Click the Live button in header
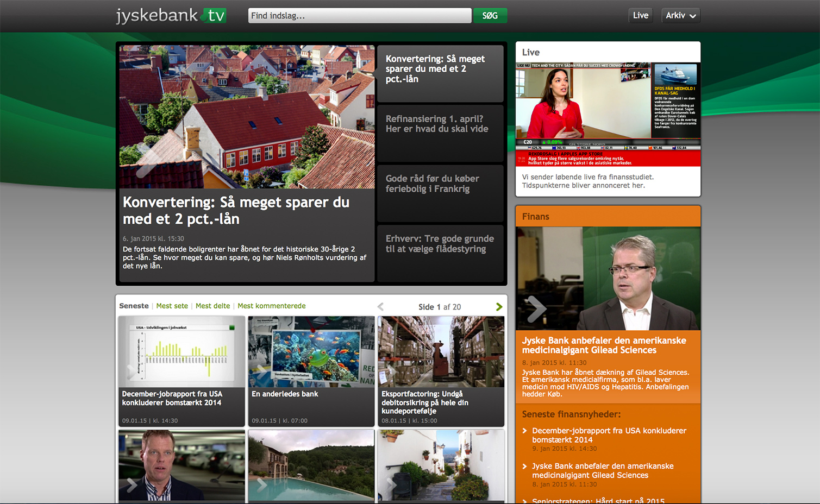Image resolution: width=820 pixels, height=504 pixels. (640, 16)
